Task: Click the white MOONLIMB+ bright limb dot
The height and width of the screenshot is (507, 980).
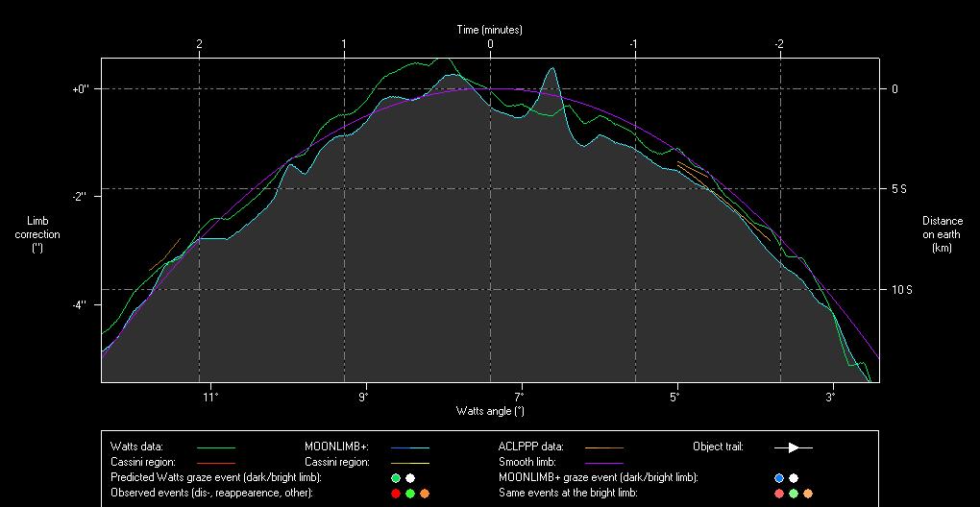Action: click(794, 477)
